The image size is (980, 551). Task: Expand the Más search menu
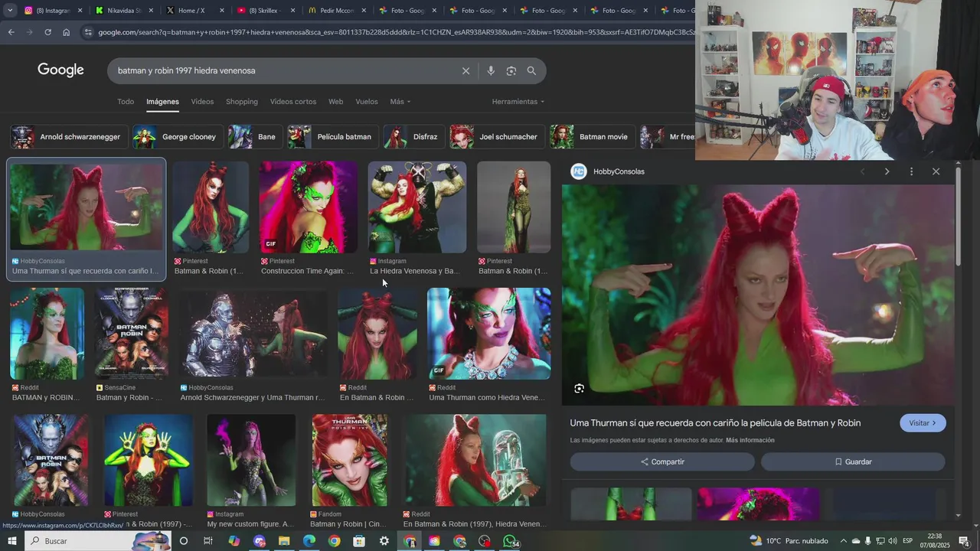(400, 102)
